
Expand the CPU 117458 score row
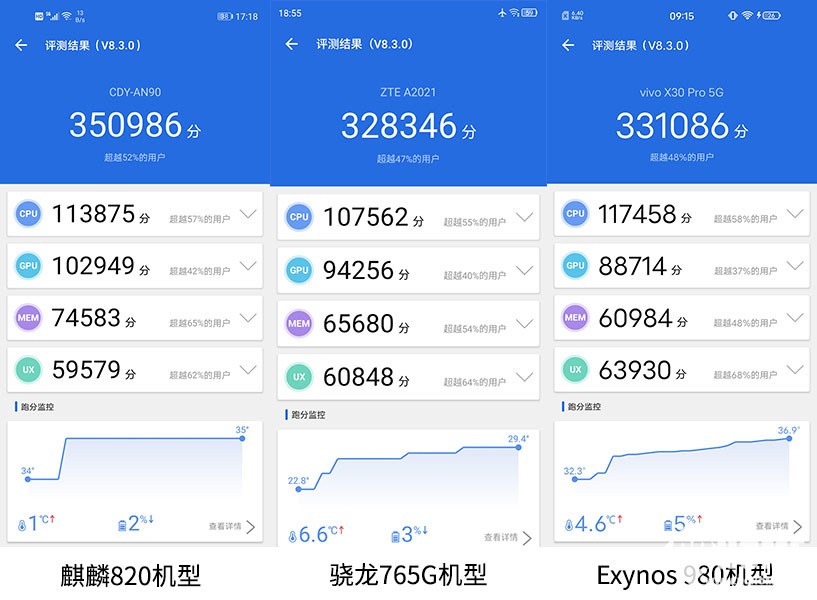pos(795,214)
